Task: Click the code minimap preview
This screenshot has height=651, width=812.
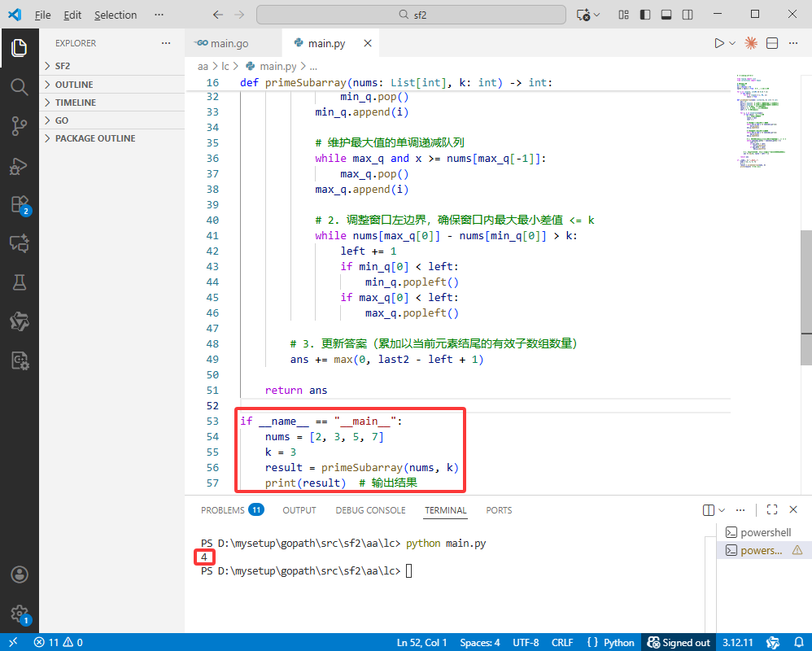Action: click(762, 122)
